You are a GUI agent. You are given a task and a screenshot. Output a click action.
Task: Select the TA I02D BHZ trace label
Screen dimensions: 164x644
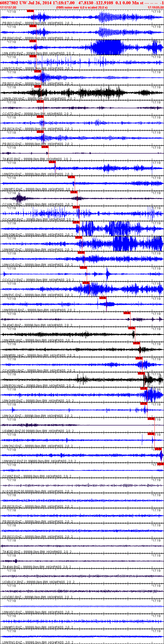pos(37,159)
